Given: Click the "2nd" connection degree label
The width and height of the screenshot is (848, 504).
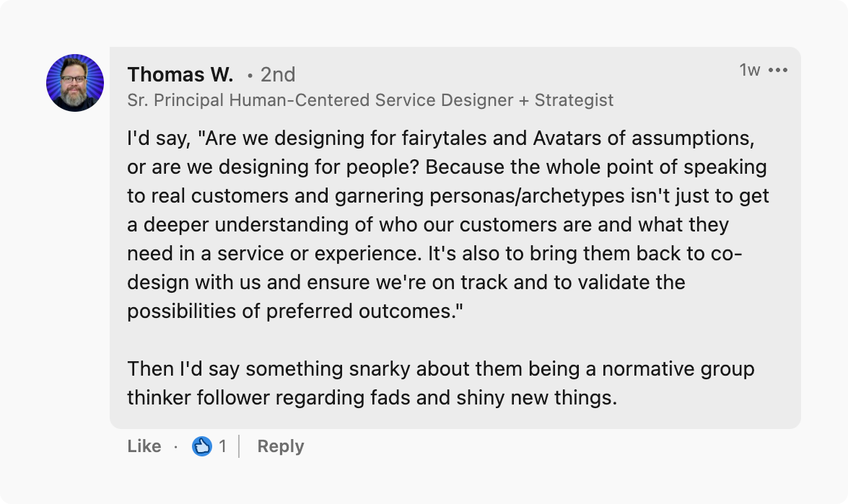Looking at the screenshot, I should pyautogui.click(x=278, y=74).
